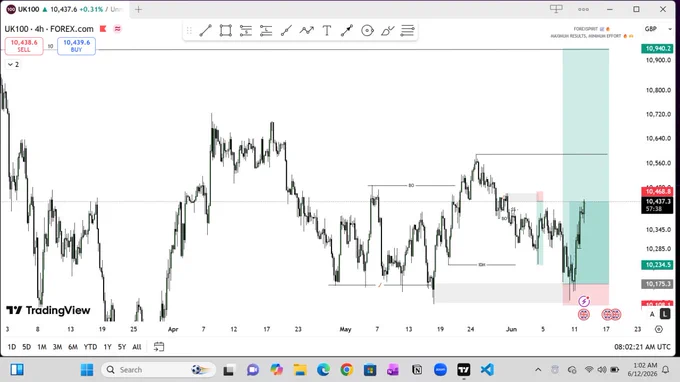The width and height of the screenshot is (680, 382).
Task: Click the red flag icon beside FOREX.com
Action: pos(103,29)
